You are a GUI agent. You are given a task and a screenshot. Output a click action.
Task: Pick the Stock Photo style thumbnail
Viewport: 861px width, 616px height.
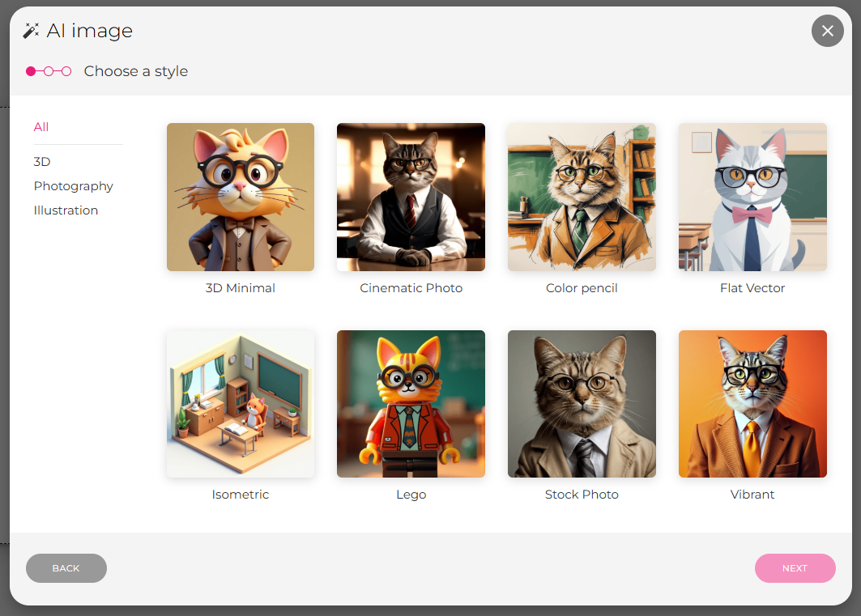[582, 403]
